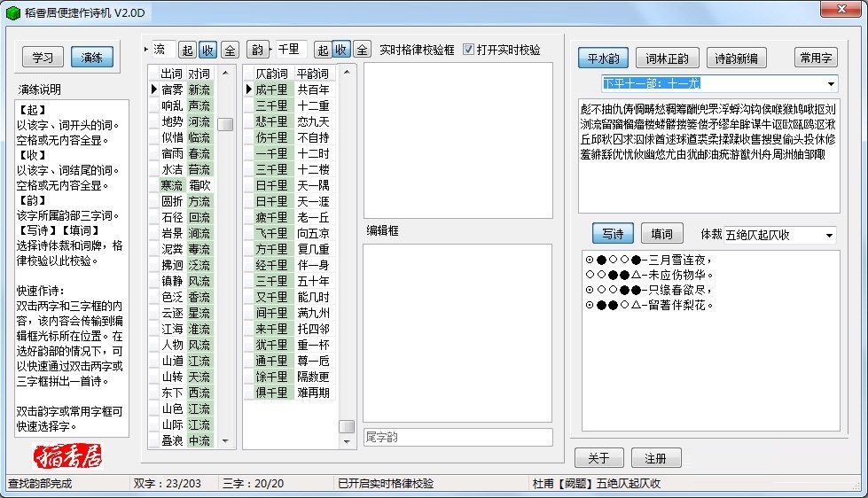Viewport: 868px width, 498px height.
Task: Switch to 诗韵新编 rhyme book
Action: click(x=736, y=58)
